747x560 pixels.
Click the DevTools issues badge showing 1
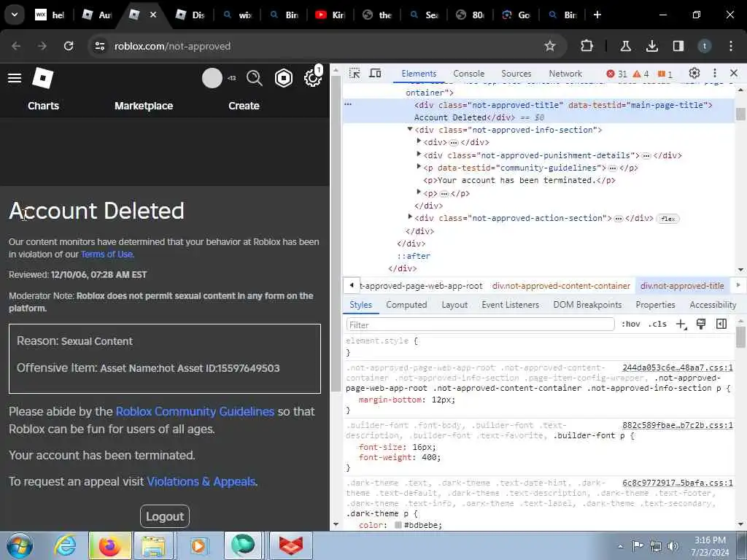click(665, 74)
